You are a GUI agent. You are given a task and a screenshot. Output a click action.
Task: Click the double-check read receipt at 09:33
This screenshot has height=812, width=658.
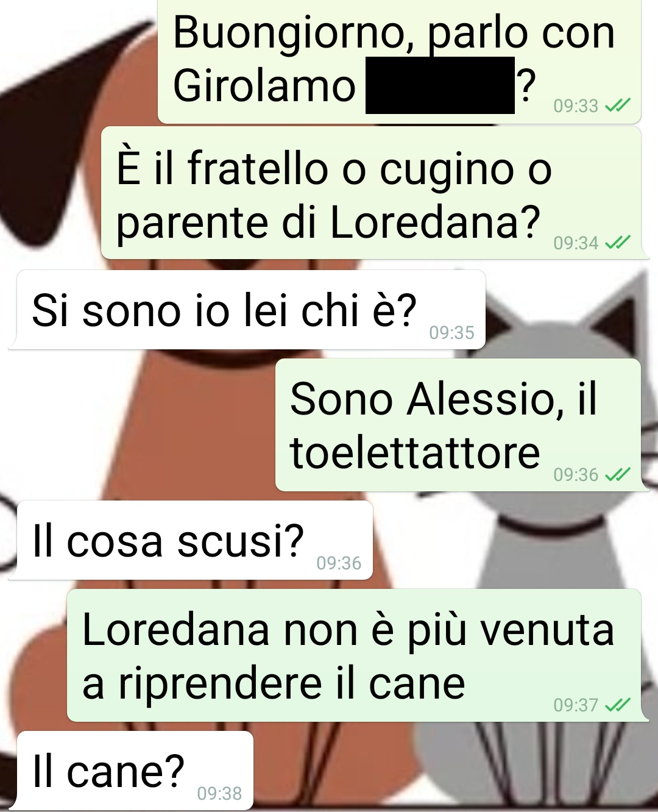click(618, 105)
